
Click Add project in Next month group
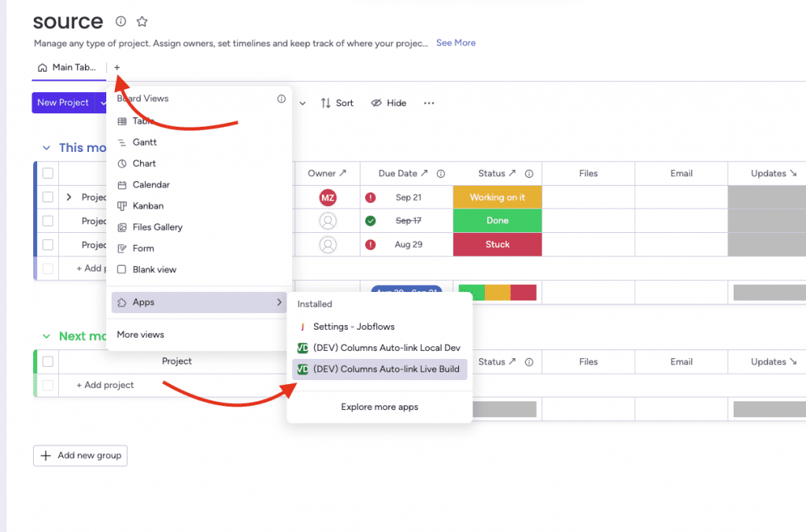[x=105, y=385]
